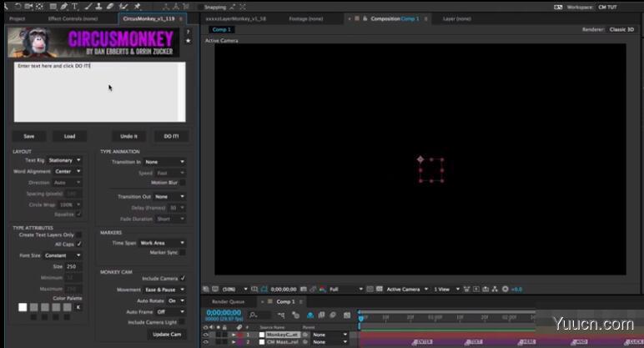Check Create Text Layers Only

(x=79, y=235)
